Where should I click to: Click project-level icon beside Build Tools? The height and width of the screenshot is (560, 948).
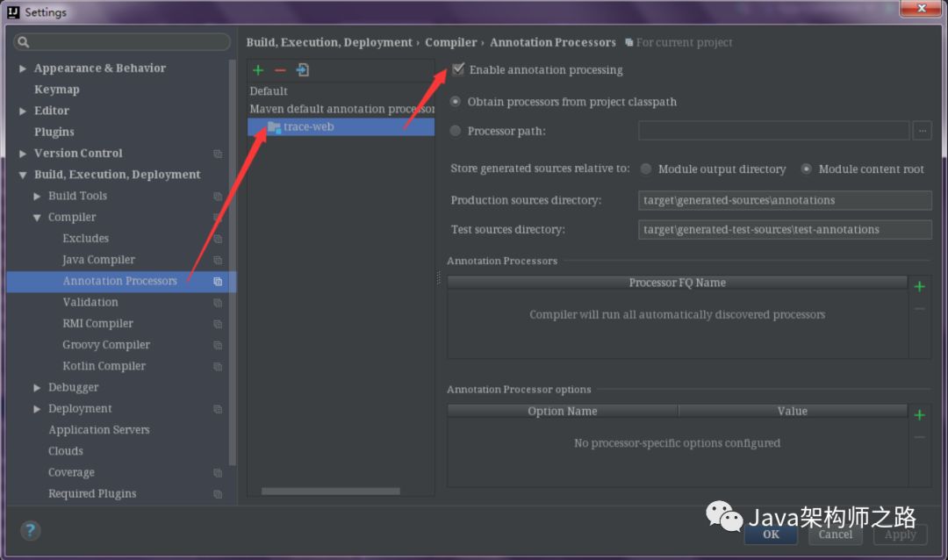(218, 196)
